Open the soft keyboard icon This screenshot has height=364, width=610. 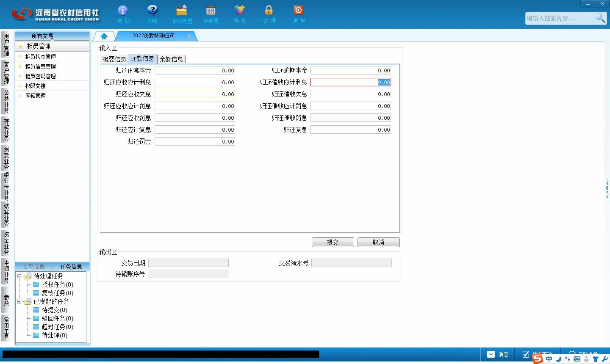click(x=577, y=359)
